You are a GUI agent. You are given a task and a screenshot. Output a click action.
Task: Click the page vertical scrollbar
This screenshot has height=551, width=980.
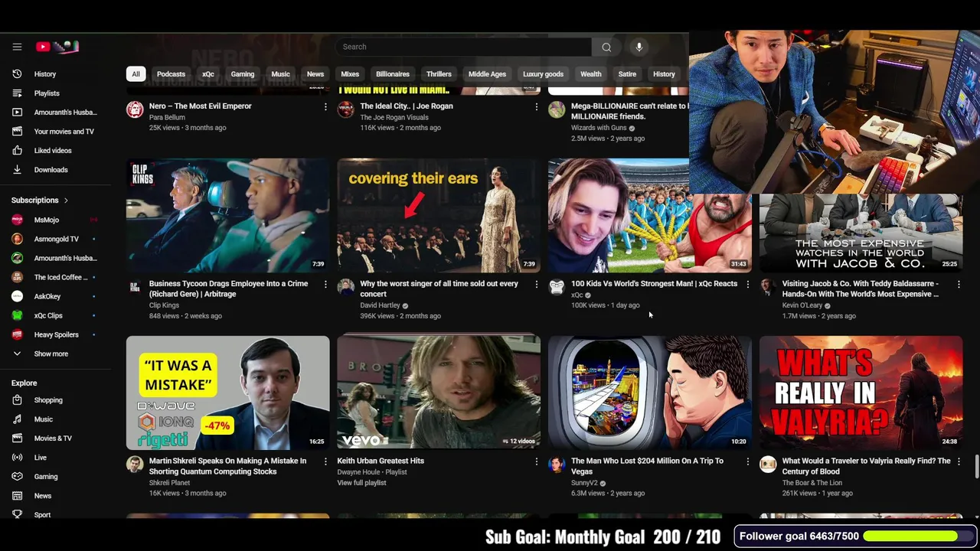pyautogui.click(x=976, y=467)
